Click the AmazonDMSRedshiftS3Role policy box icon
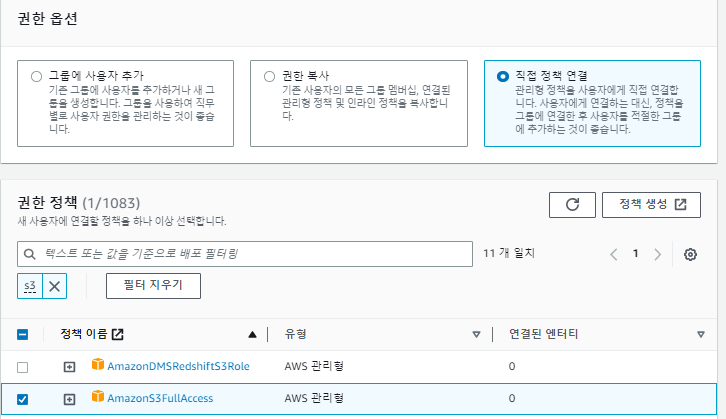The width and height of the screenshot is (726, 419). click(x=98, y=364)
